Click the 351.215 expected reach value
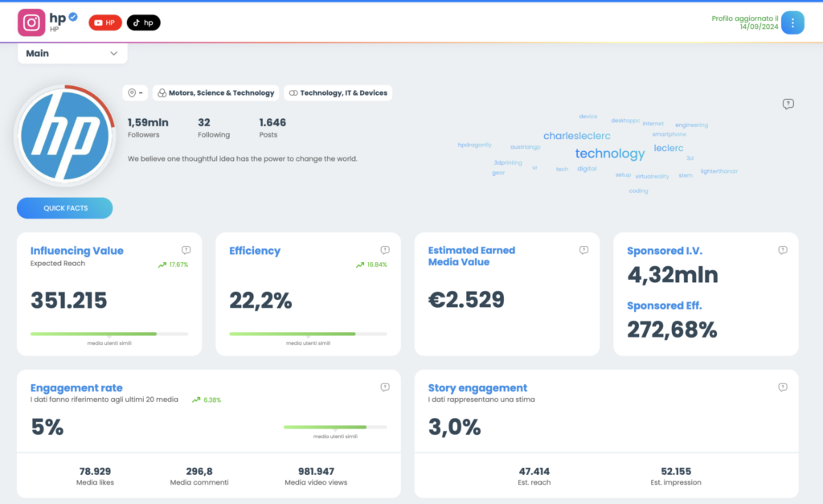823x504 pixels. click(69, 301)
